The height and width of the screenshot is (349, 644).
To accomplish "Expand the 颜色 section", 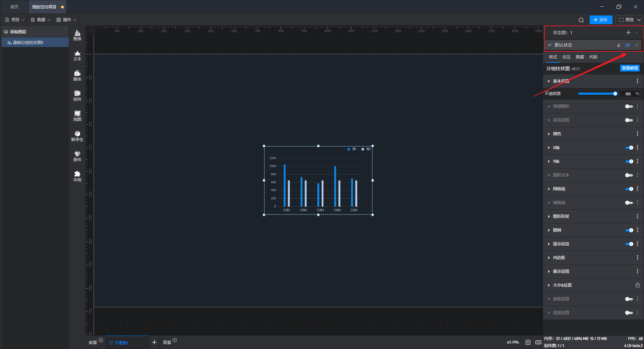I will click(549, 134).
